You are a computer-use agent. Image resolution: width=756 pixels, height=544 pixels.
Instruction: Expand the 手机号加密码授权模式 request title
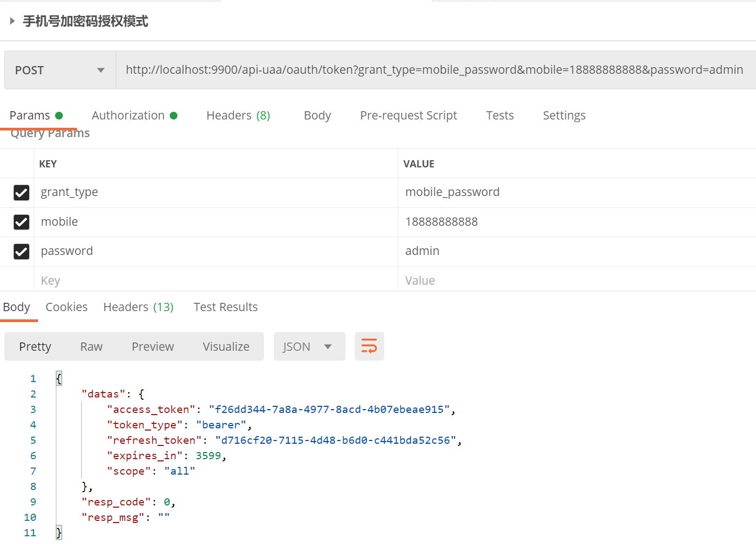coord(12,21)
